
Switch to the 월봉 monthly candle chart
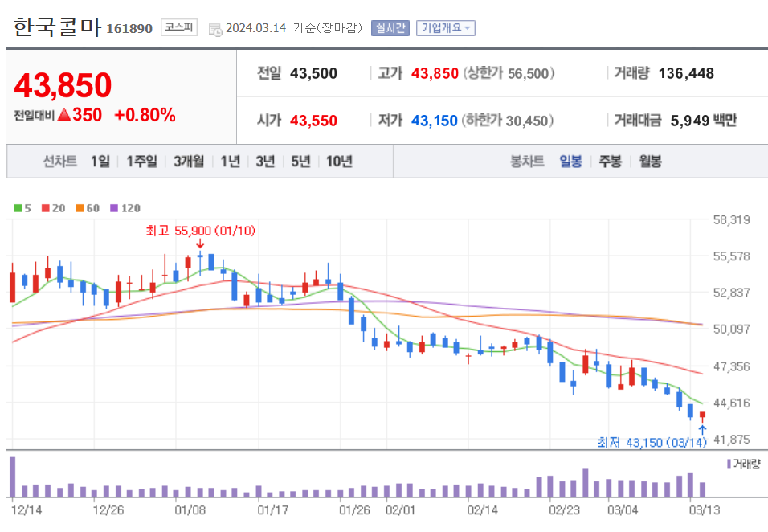pos(650,162)
